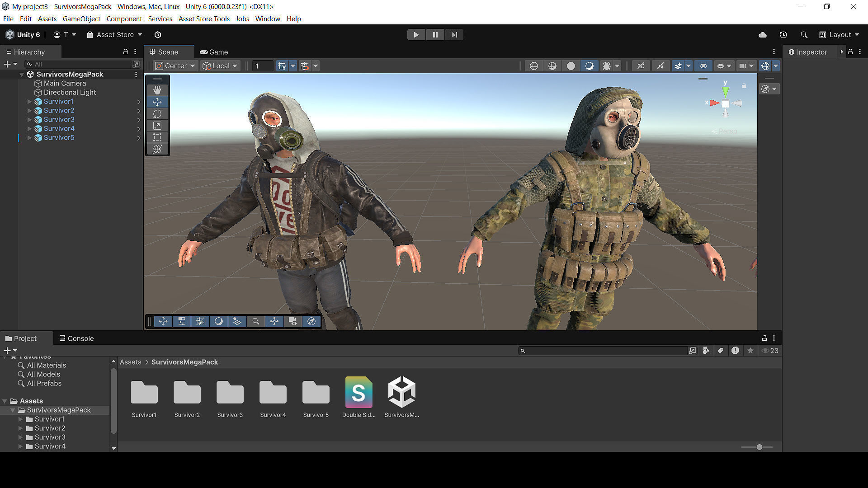
Task: Select Directional Light in Hierarchy
Action: click(x=70, y=93)
